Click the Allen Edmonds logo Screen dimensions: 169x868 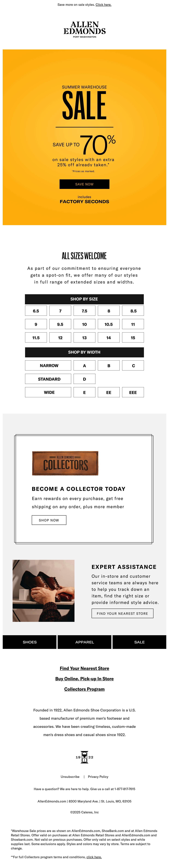pyautogui.click(x=84, y=30)
